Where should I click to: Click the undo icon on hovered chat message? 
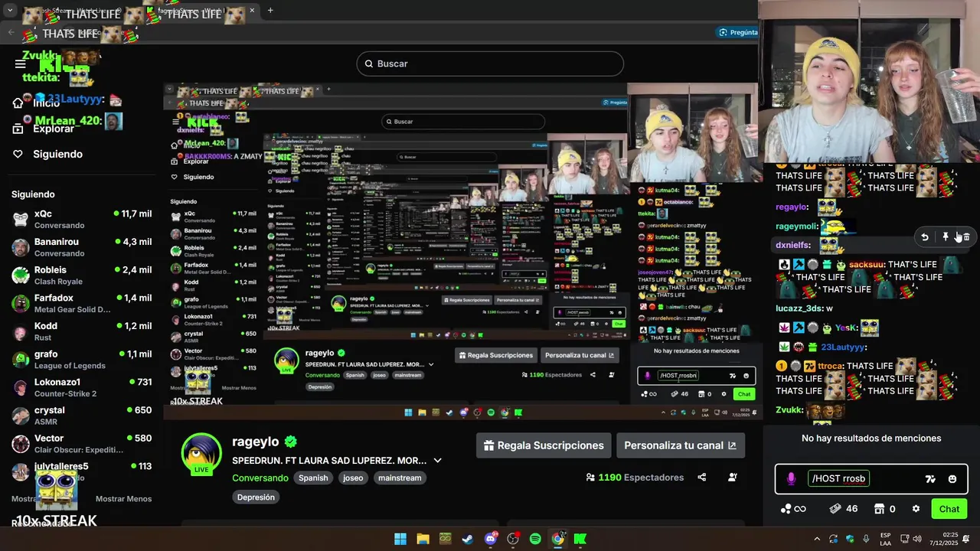pyautogui.click(x=925, y=237)
